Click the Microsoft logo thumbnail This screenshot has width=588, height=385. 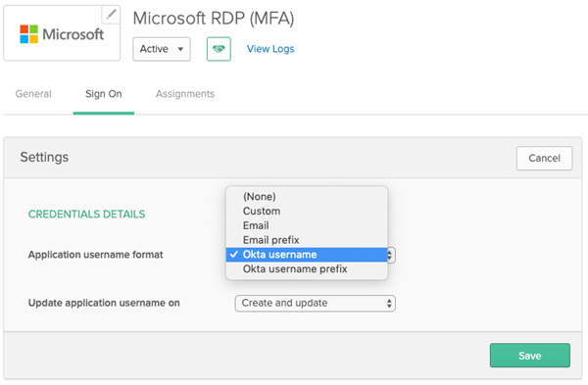pyautogui.click(x=62, y=33)
